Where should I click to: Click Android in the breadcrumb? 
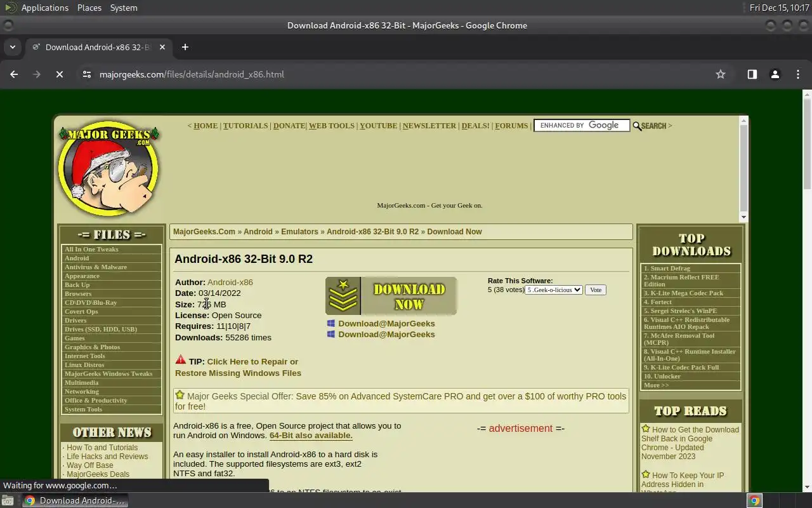(x=258, y=232)
